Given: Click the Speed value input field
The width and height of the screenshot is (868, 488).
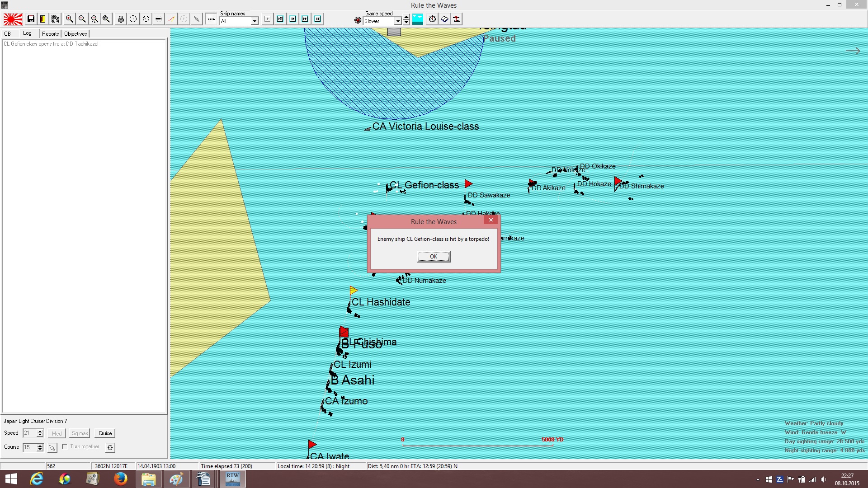Looking at the screenshot, I should click(29, 433).
